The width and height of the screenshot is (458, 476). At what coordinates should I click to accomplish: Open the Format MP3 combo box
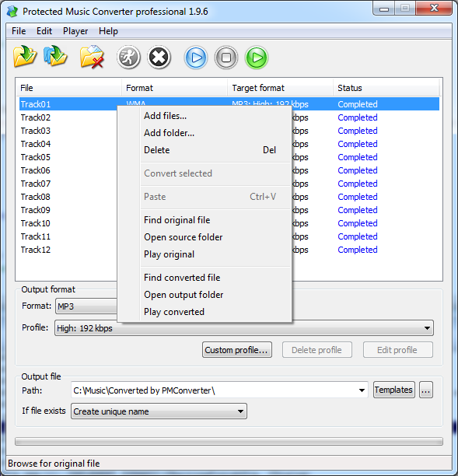(x=86, y=306)
